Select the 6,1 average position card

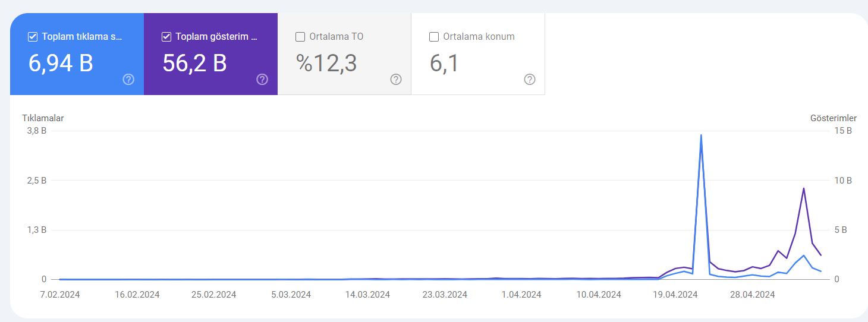point(478,54)
